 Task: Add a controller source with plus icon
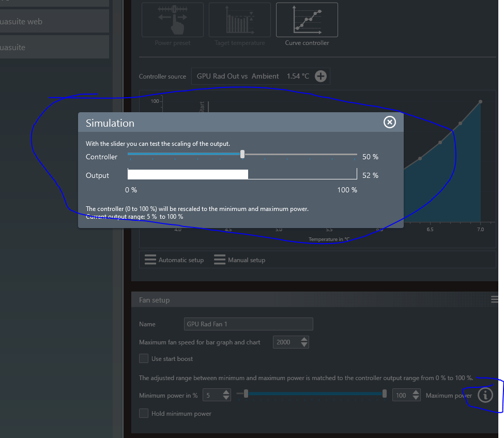320,76
